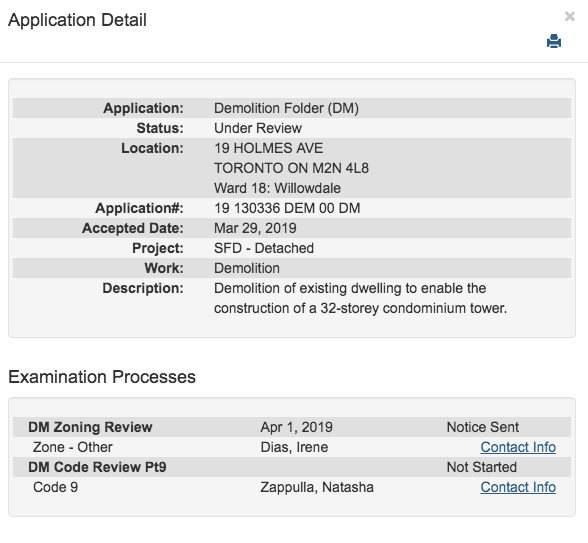Click the description about 32-storey condominium tower
Image resolution: width=588 pixels, height=543 pixels.
360,298
